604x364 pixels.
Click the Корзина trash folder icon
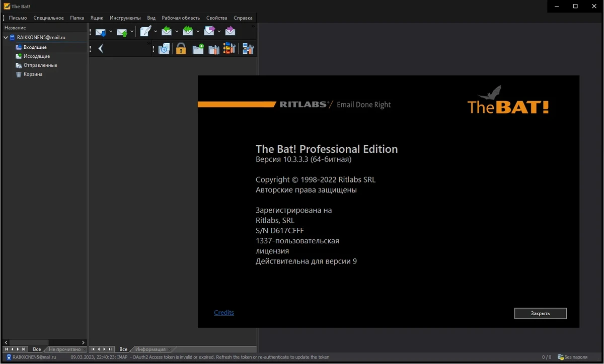pos(19,74)
